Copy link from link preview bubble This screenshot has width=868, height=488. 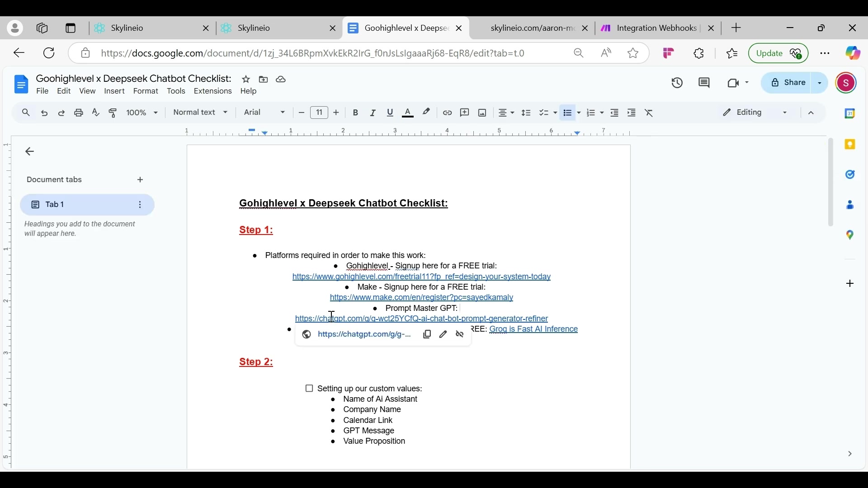[x=427, y=335]
